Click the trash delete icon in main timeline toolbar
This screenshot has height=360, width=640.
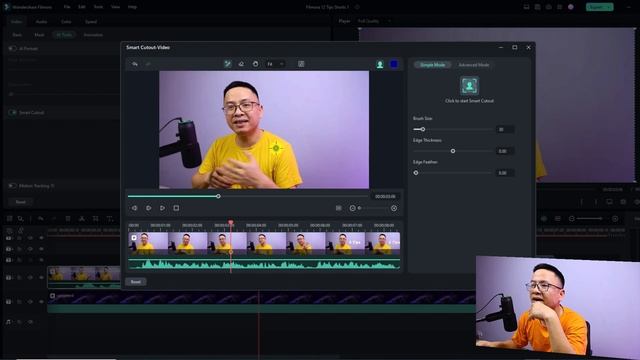pyautogui.click(x=68, y=219)
